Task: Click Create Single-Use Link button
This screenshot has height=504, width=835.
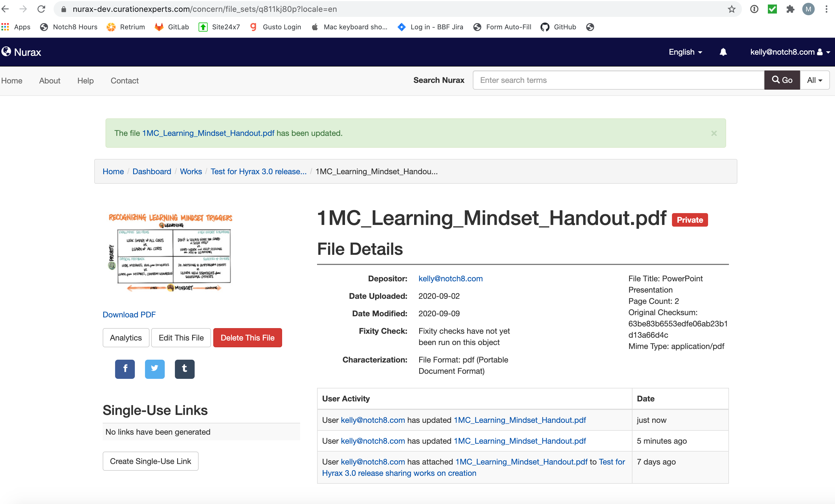Action: click(150, 461)
